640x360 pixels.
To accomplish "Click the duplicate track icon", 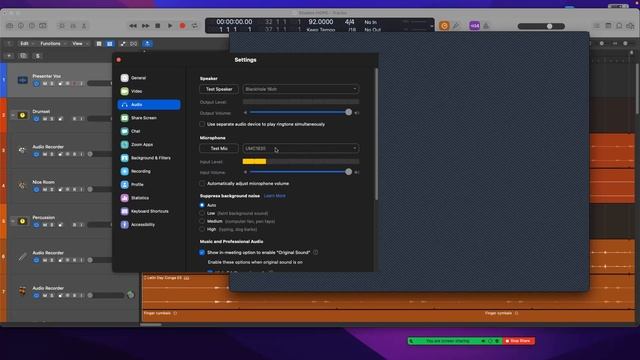I will tap(23, 56).
